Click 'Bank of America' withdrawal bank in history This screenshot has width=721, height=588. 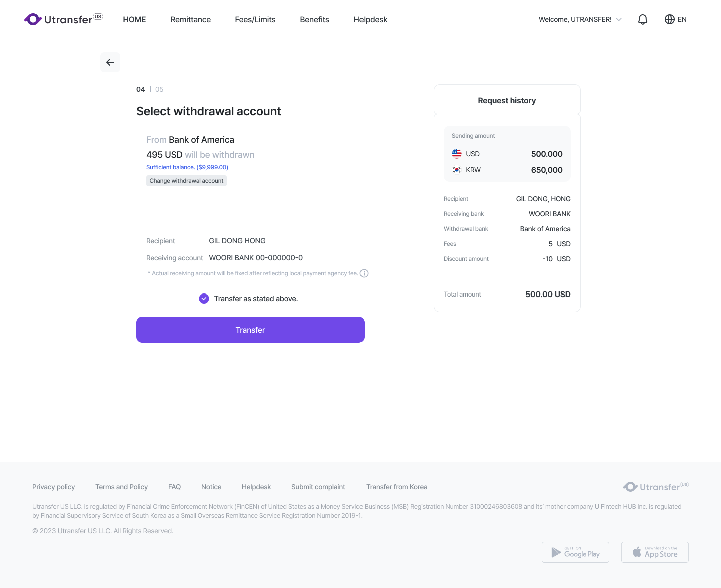(x=545, y=229)
